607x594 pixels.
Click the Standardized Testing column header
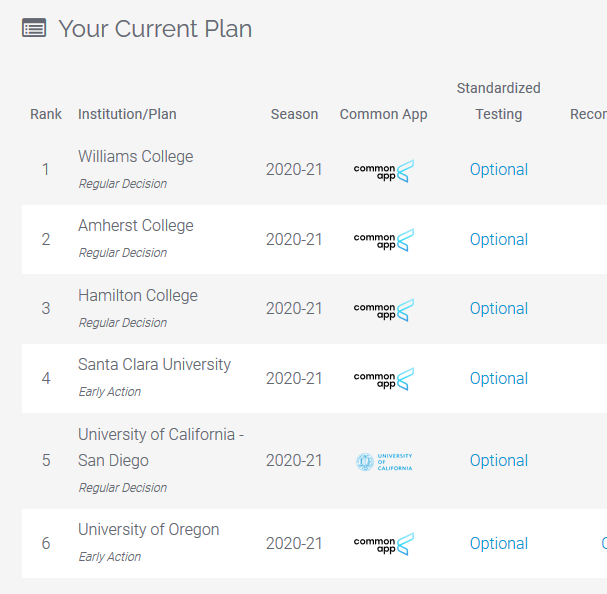click(x=499, y=101)
